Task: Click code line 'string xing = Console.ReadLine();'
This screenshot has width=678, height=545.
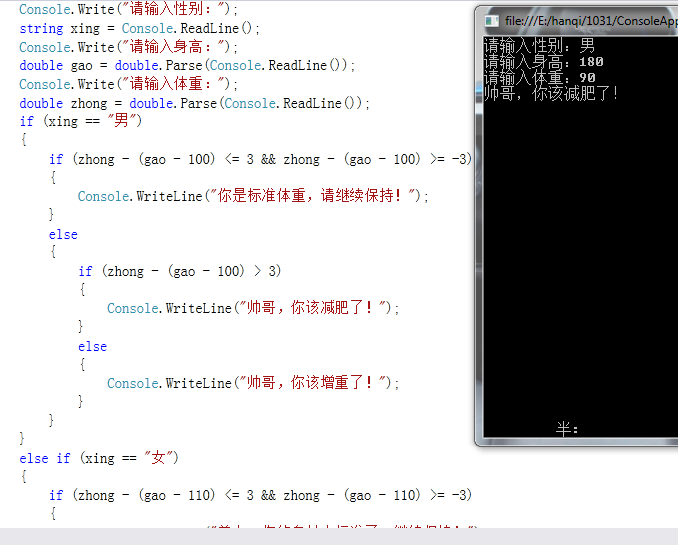Action: pos(139,29)
